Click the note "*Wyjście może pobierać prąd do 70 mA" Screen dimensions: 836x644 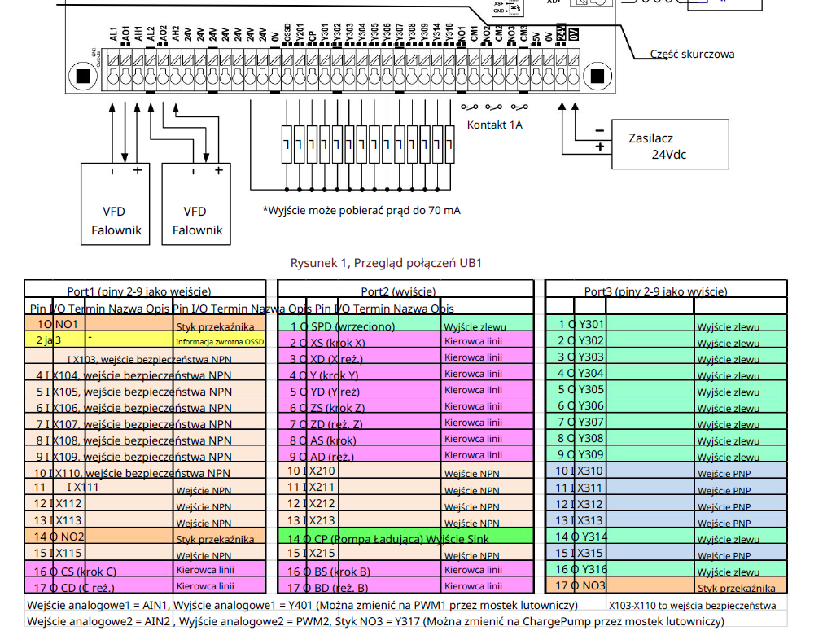click(361, 211)
